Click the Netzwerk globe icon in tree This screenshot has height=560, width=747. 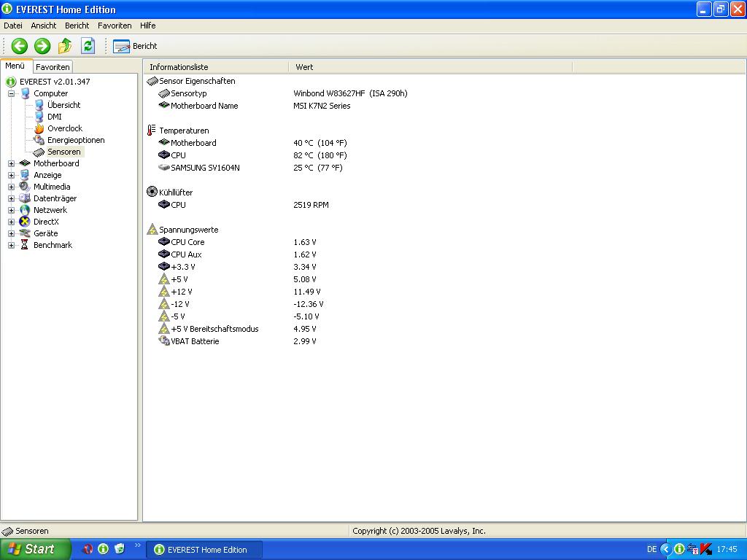point(25,210)
